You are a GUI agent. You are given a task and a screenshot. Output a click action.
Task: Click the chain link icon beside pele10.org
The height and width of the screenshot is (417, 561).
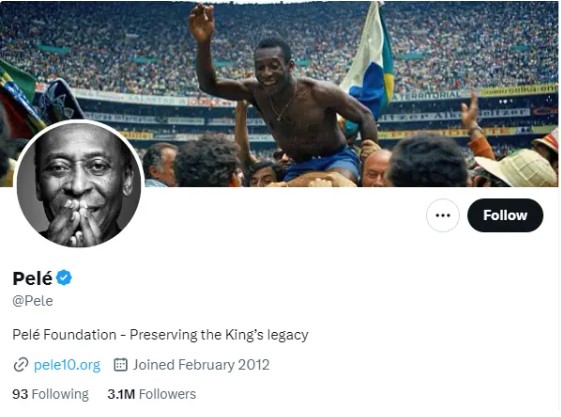pyautogui.click(x=21, y=365)
